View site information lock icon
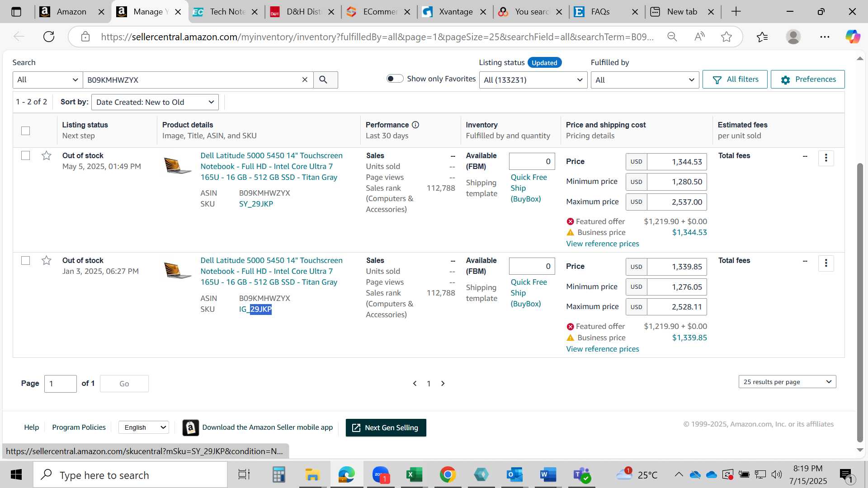Viewport: 868px width, 488px height. tap(85, 37)
